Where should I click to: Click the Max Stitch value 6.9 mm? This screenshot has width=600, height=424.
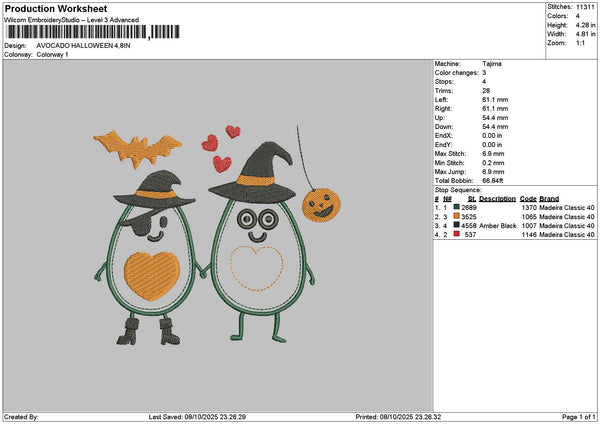point(493,153)
